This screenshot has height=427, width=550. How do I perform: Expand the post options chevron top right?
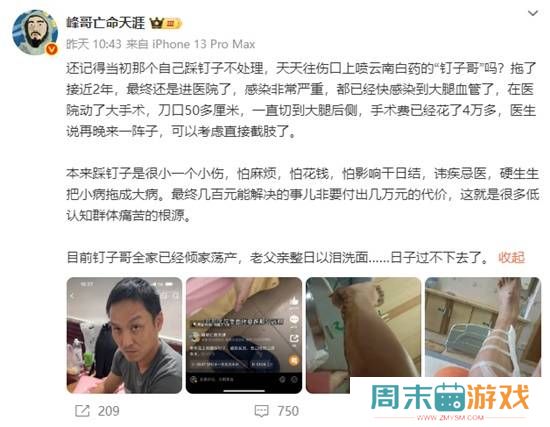click(x=533, y=13)
